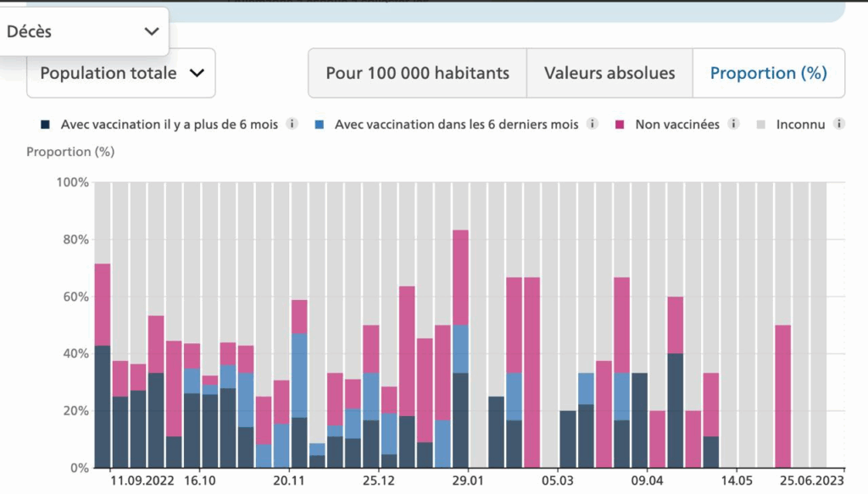Screen dimensions: 868x494
Task: Open the Décès dropdown menu
Action: coord(83,31)
